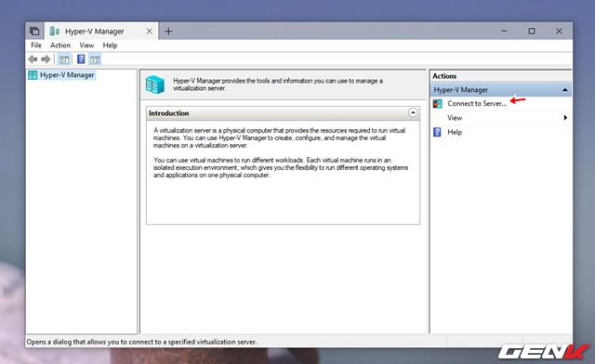
Task: Click the 'A virtualization server is' paragraph
Action: [x=279, y=137]
